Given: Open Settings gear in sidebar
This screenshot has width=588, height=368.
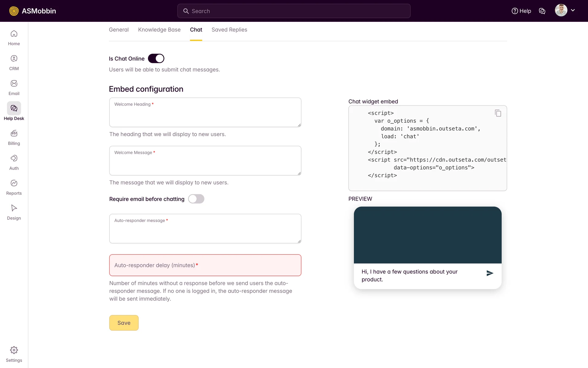Looking at the screenshot, I should 14,350.
